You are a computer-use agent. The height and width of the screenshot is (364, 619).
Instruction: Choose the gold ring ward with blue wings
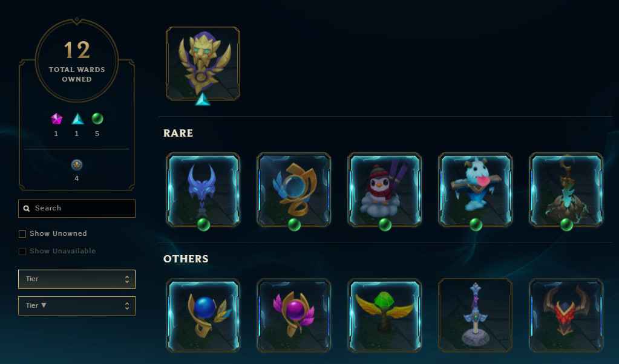pos(293,190)
